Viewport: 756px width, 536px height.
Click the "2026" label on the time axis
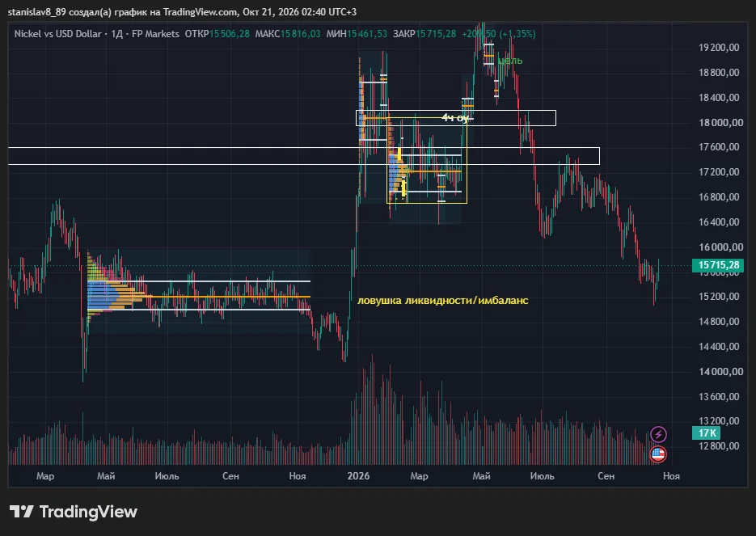(x=358, y=476)
